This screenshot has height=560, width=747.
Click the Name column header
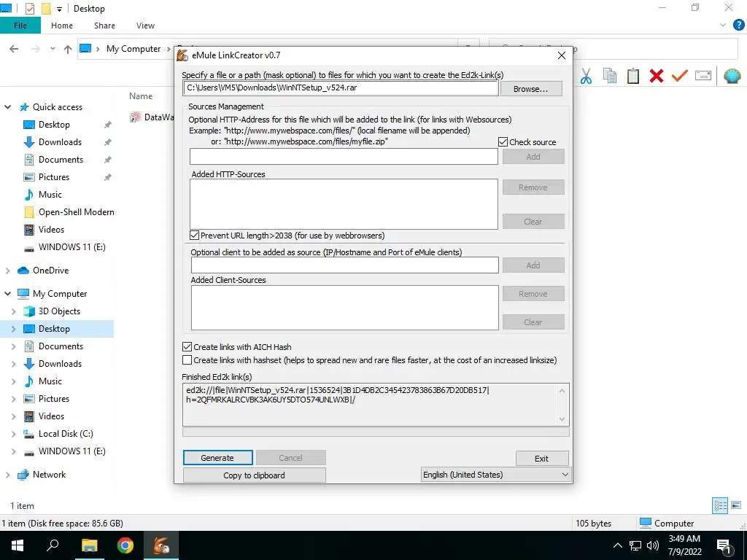coord(141,96)
